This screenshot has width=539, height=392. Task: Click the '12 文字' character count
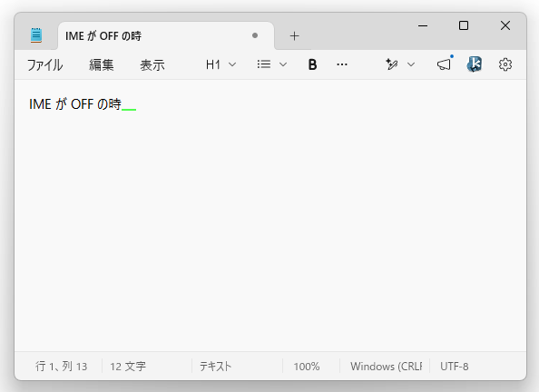(128, 367)
